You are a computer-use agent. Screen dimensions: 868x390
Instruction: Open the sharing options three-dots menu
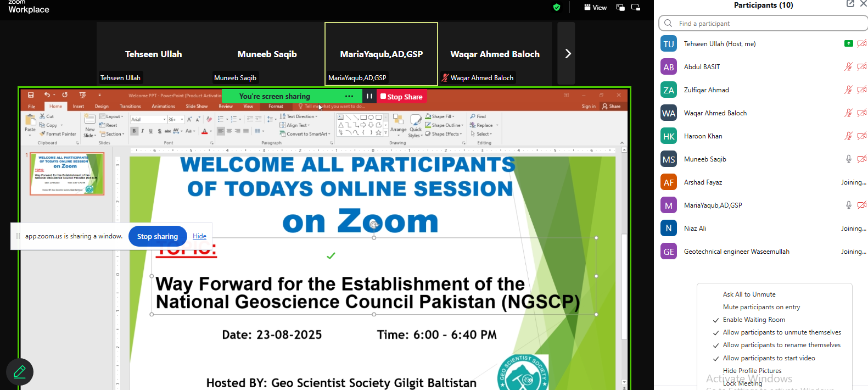point(349,96)
